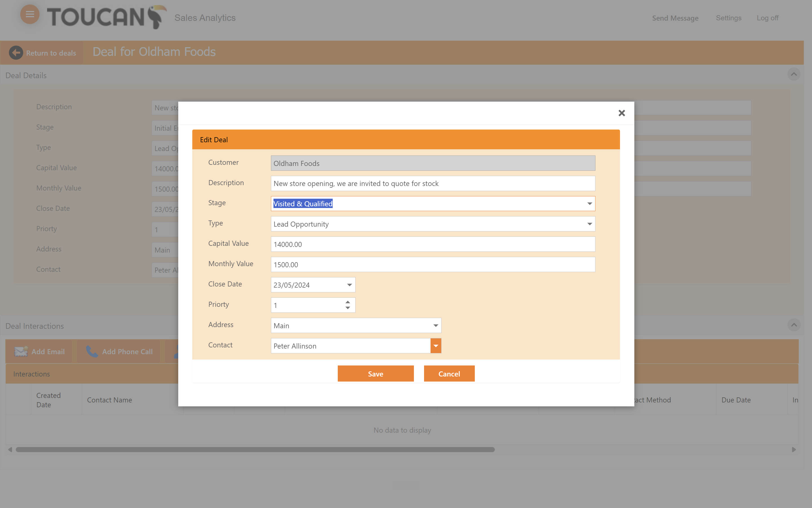Click the Add Email envelope icon
The width and height of the screenshot is (812, 508).
pyautogui.click(x=21, y=351)
